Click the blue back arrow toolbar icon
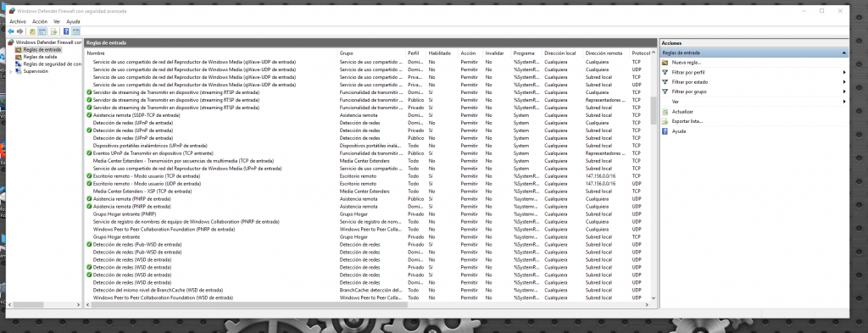The image size is (868, 333). pyautogui.click(x=10, y=31)
